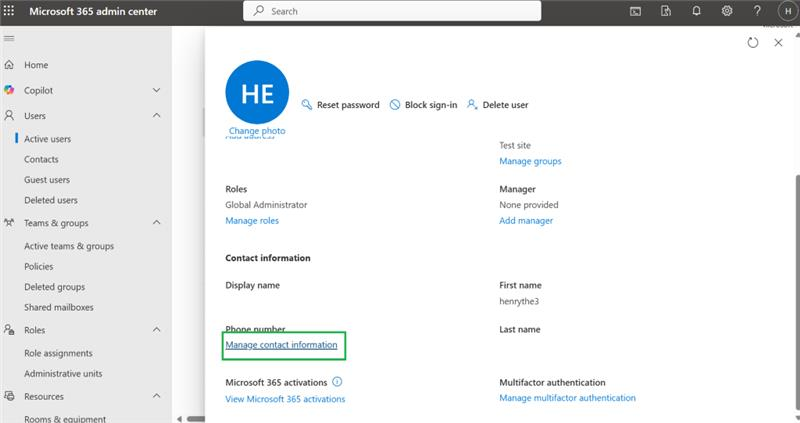Collapse Teams & groups chevron
Viewport: 800px width, 423px height.
[157, 222]
